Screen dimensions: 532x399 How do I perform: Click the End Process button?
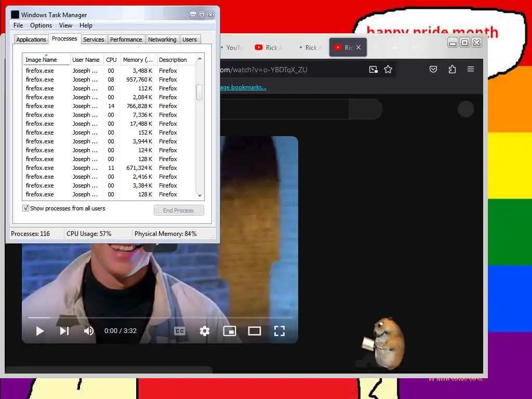pyautogui.click(x=179, y=210)
